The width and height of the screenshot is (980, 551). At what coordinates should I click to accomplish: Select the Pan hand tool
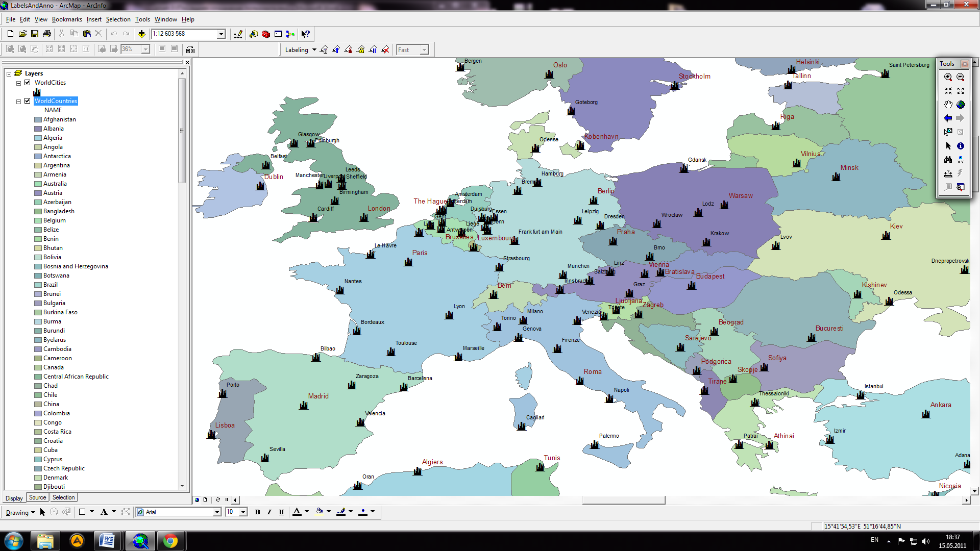point(948,105)
